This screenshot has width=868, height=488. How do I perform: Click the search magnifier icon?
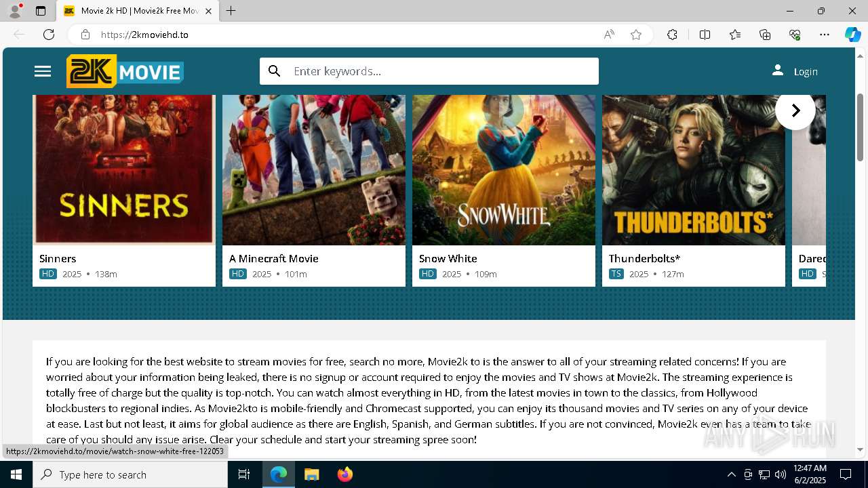[x=275, y=71]
